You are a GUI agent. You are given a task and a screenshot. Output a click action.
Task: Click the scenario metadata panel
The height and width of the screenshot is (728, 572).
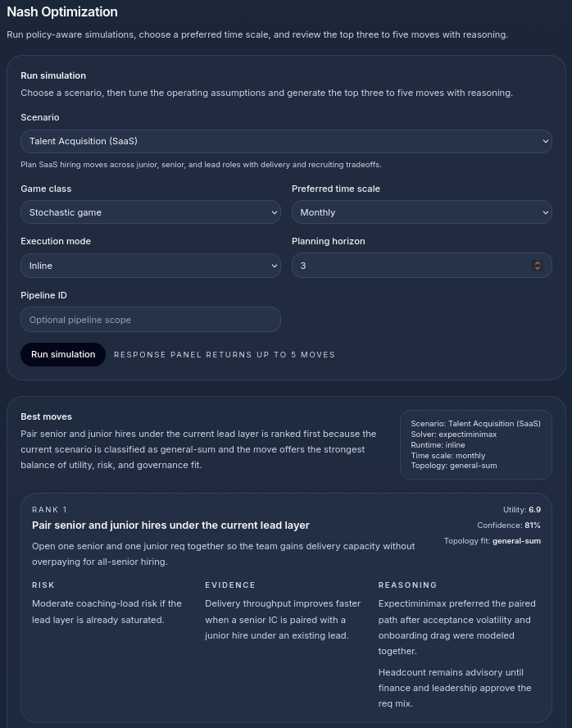[x=475, y=444]
